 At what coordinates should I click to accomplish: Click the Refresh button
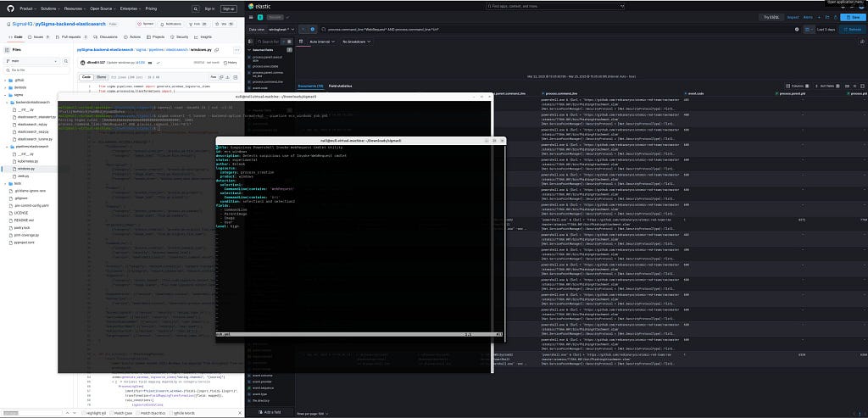[853, 29]
